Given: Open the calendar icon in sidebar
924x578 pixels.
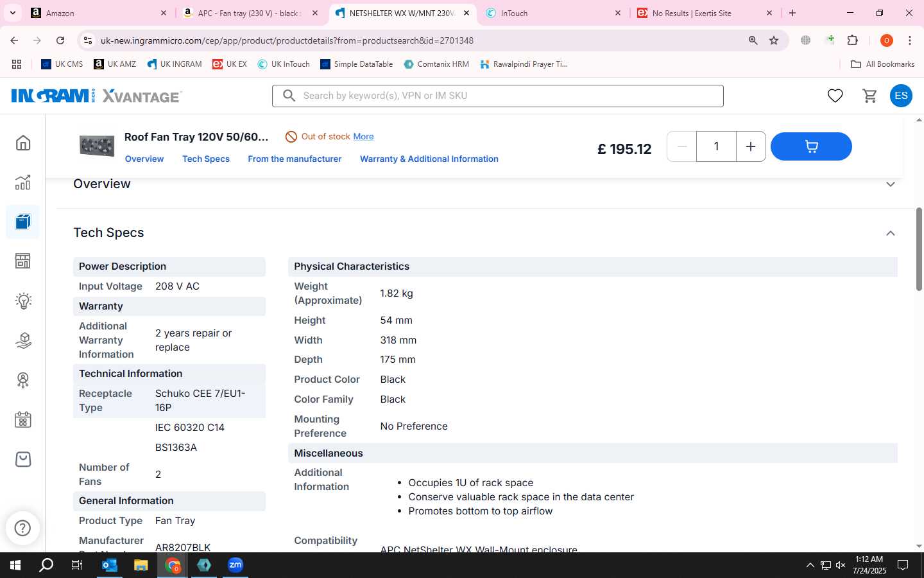Looking at the screenshot, I should coord(23,420).
